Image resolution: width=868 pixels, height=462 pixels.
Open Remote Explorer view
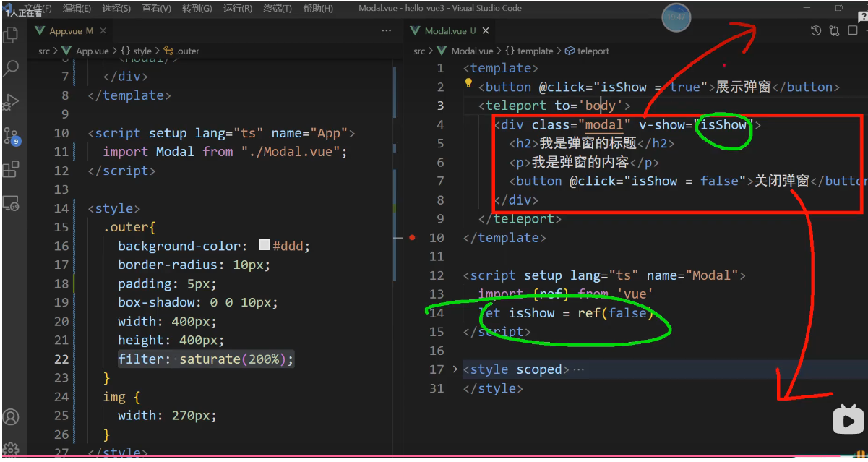click(x=11, y=203)
